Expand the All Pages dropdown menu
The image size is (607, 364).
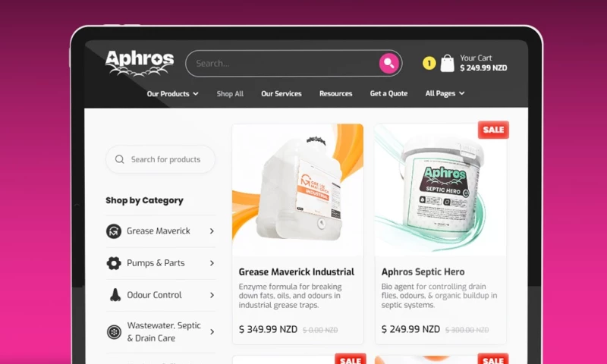[445, 93]
